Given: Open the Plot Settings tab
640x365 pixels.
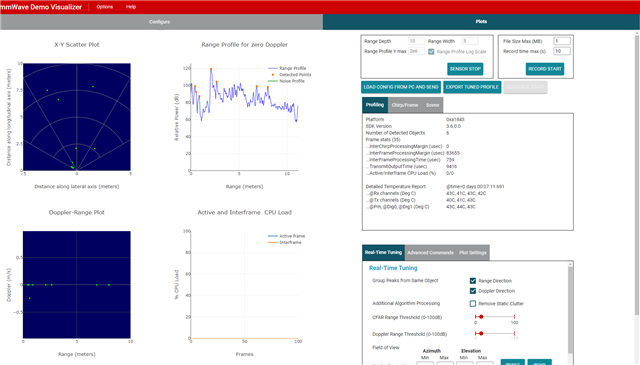Looking at the screenshot, I should point(473,253).
